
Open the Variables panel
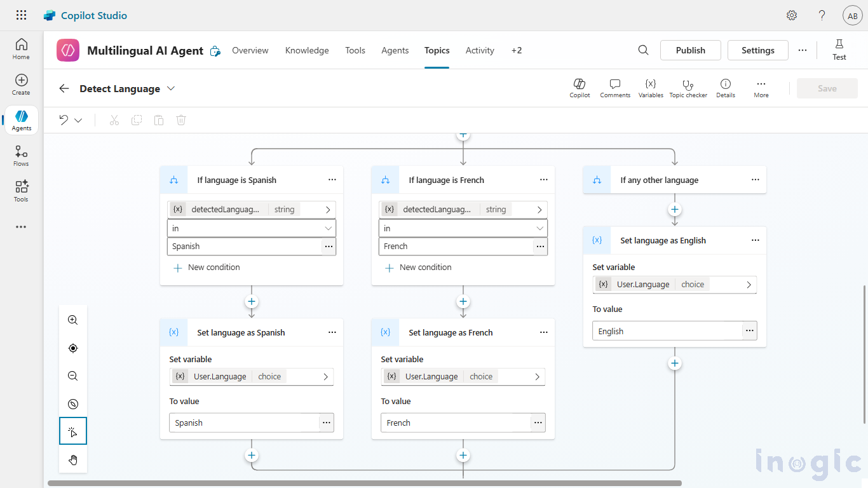click(650, 88)
